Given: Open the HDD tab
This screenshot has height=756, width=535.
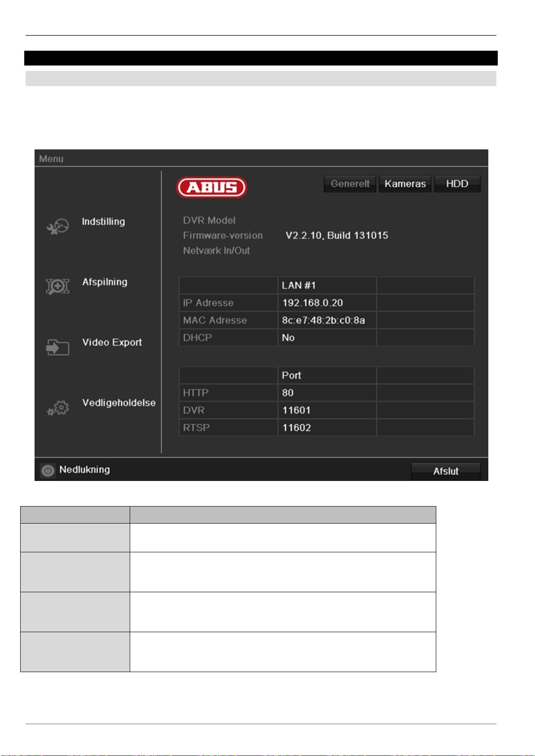Looking at the screenshot, I should [x=457, y=184].
